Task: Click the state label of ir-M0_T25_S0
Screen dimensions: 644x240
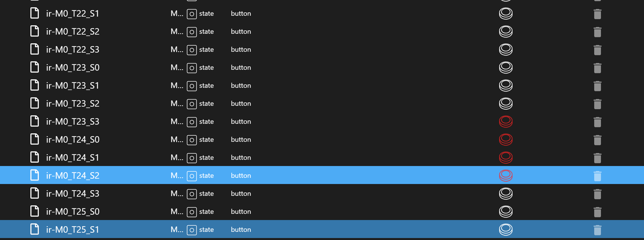Action: click(x=207, y=212)
